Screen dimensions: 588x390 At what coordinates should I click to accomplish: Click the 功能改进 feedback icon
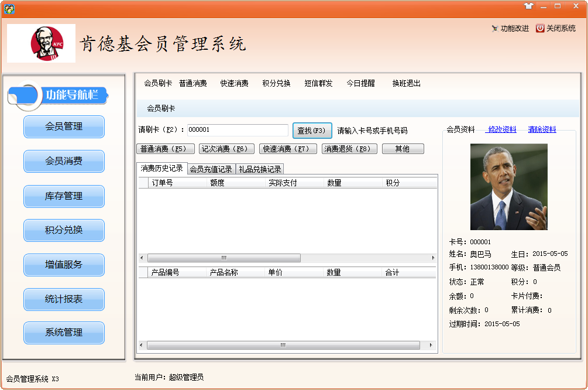495,29
